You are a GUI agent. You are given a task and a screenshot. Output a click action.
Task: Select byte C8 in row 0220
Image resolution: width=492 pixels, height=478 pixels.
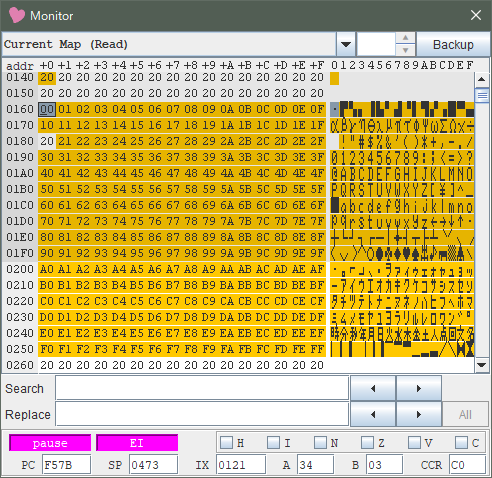click(x=191, y=301)
